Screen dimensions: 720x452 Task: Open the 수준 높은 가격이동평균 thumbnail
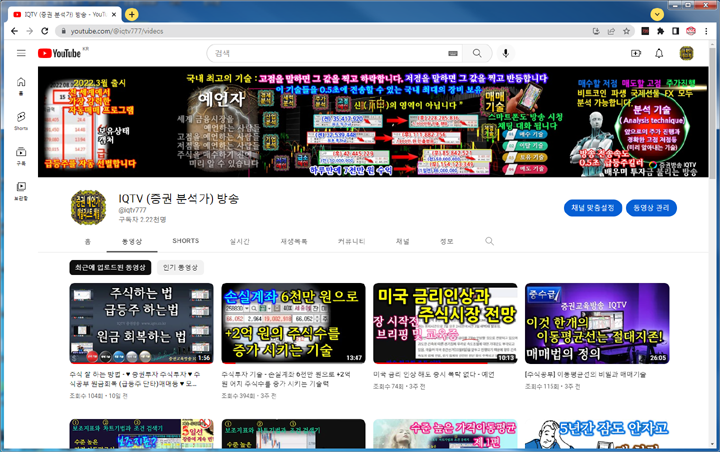coord(445,434)
